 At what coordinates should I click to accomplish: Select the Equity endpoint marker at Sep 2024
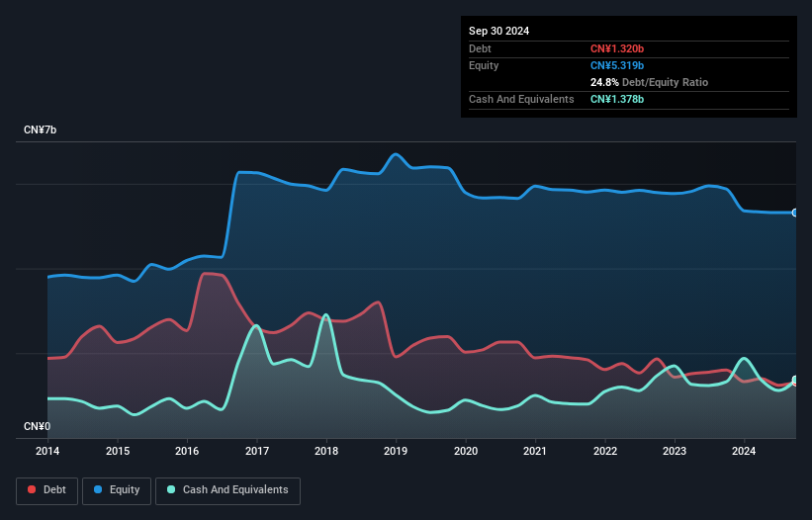(x=795, y=213)
